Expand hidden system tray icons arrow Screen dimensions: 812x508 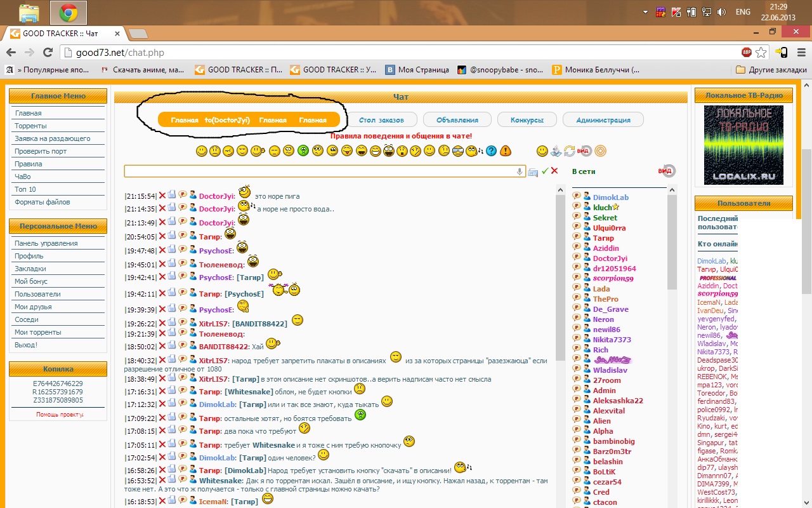click(x=645, y=12)
